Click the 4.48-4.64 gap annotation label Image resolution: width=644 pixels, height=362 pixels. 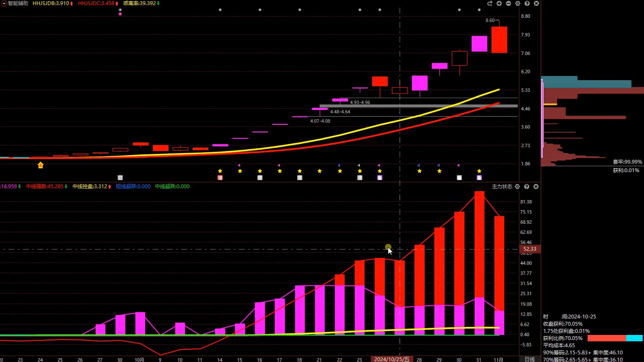click(340, 112)
